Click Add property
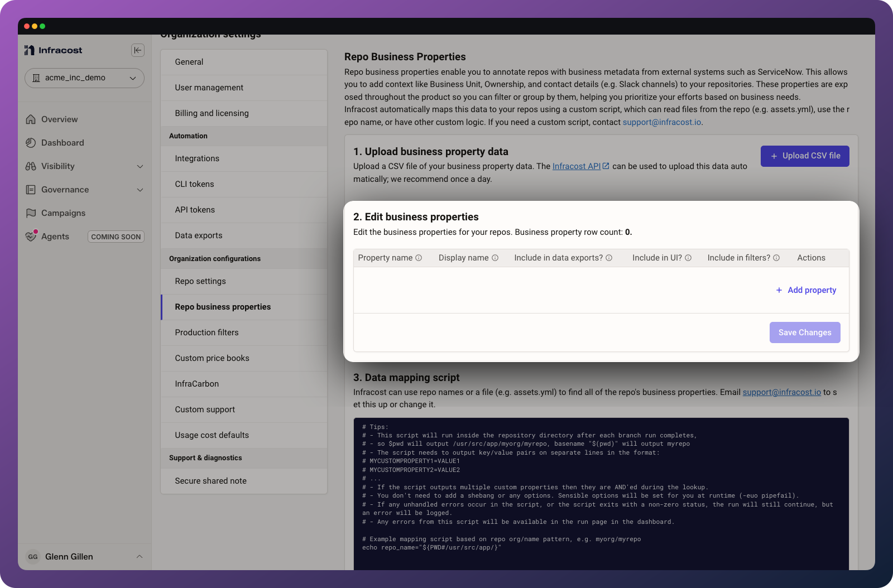Viewport: 893px width, 588px height. [x=806, y=290]
